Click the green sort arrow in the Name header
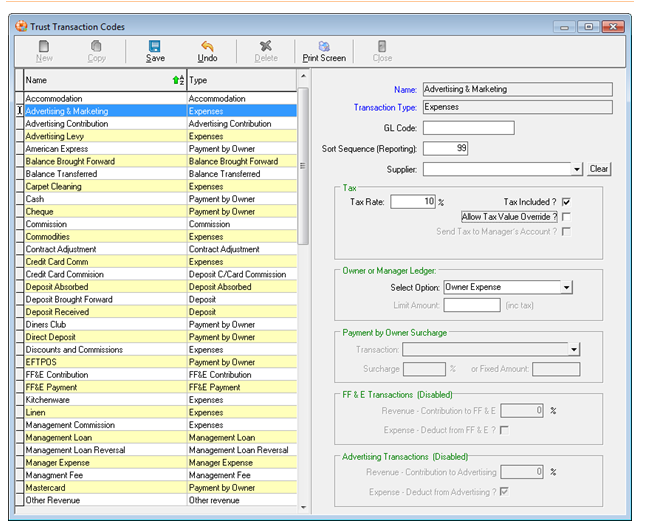 [177, 80]
